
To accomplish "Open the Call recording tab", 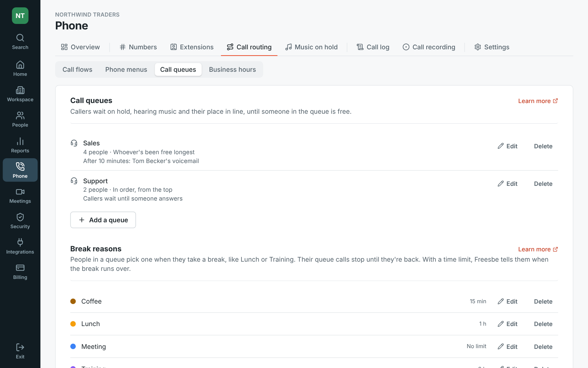I will click(429, 47).
